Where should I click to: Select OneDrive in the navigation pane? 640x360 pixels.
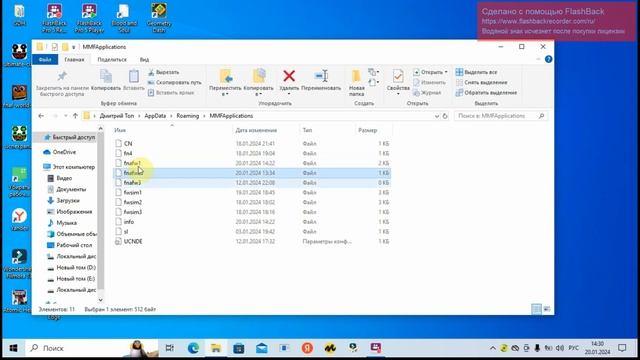point(64,152)
